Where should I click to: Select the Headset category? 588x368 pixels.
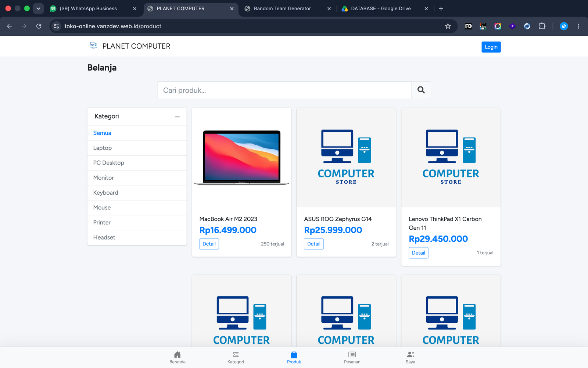click(137, 237)
